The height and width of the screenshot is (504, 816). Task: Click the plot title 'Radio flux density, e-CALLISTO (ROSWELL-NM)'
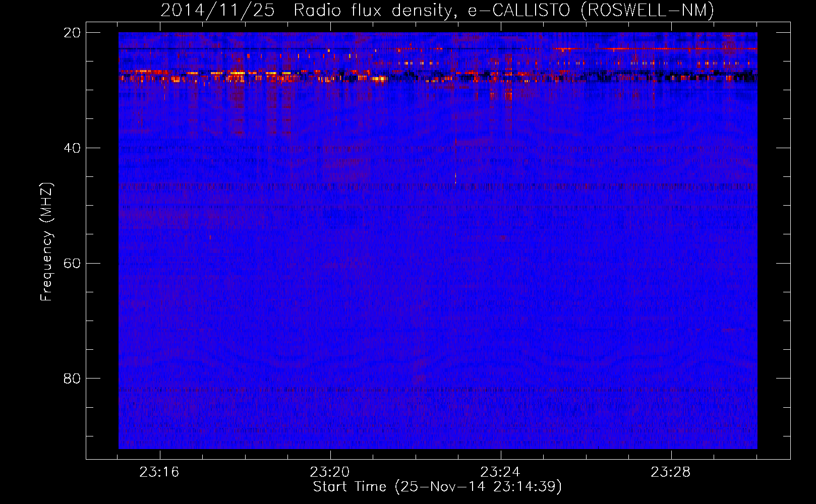pos(504,10)
